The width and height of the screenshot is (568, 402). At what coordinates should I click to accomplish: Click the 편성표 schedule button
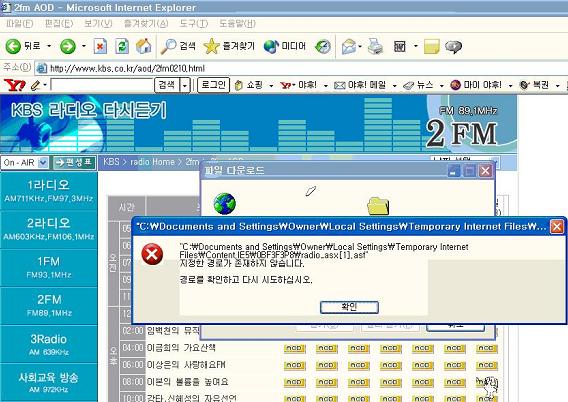click(75, 163)
